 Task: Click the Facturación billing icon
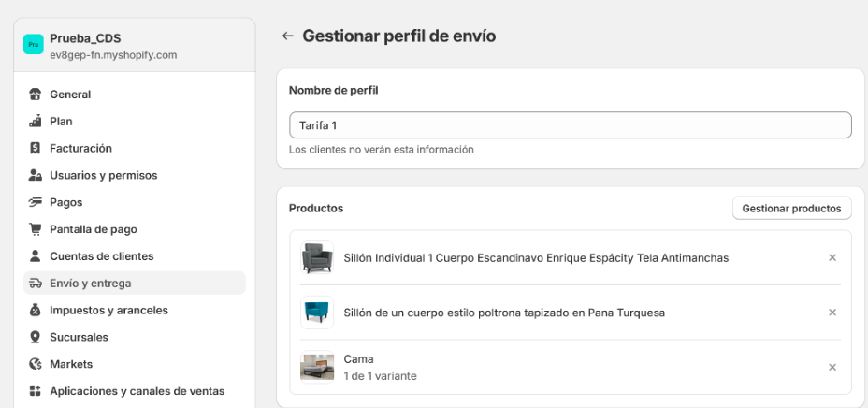[36, 149]
